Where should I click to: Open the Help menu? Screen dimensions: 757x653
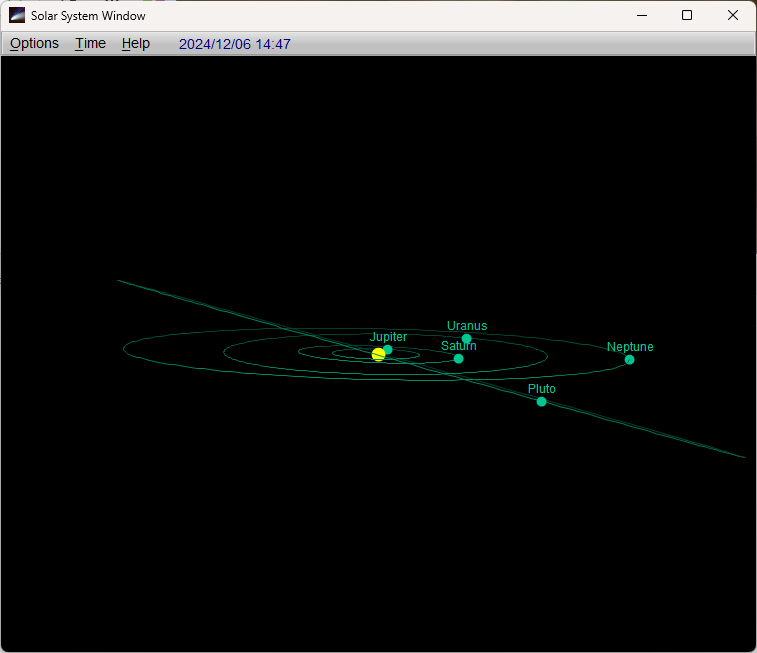[136, 43]
